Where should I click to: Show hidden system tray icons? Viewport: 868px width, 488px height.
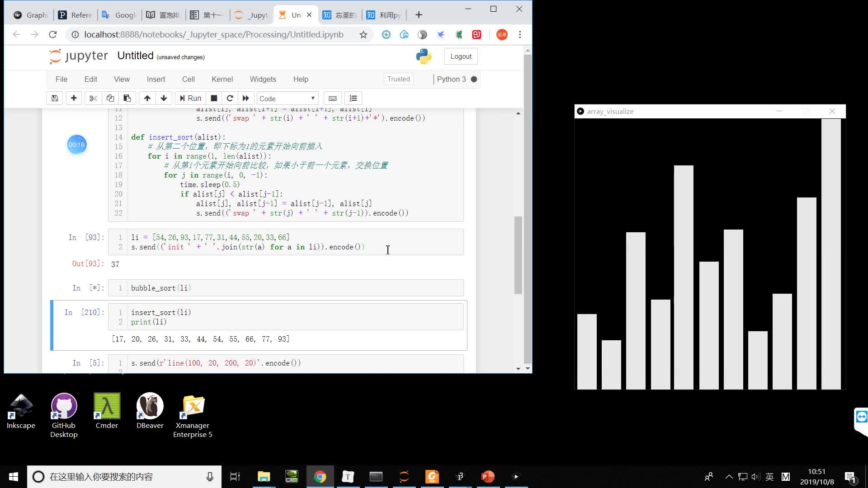pos(729,477)
